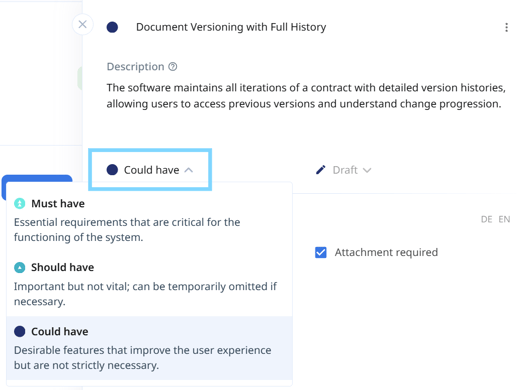Switch language to DE
This screenshot has width=528, height=390.
pyautogui.click(x=487, y=220)
